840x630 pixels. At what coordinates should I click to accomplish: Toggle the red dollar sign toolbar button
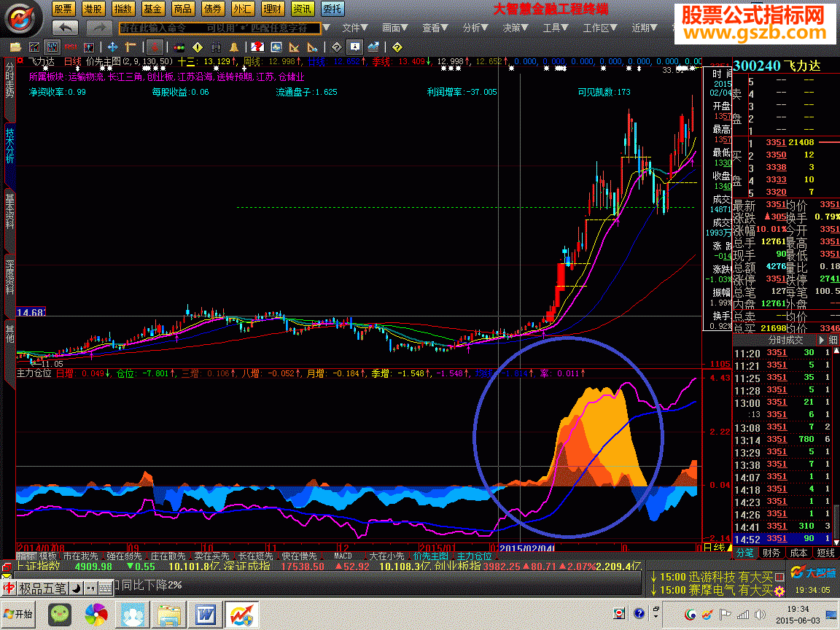155,47
